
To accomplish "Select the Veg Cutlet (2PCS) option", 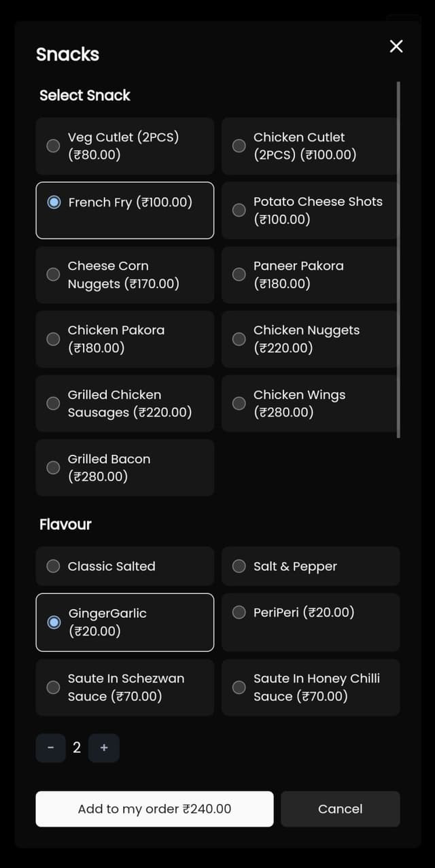I will pos(53,145).
